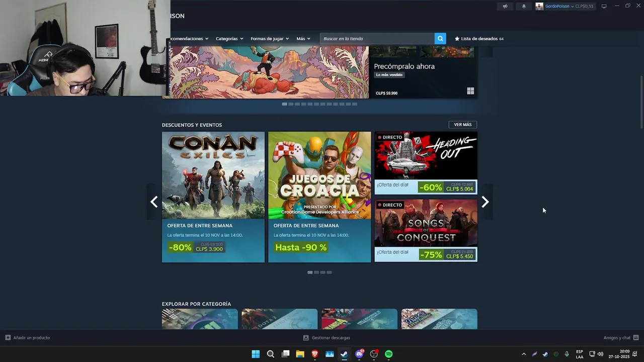Click the EXPLORAR POR CATEGORÍA heading
644x362 pixels.
coord(196,304)
